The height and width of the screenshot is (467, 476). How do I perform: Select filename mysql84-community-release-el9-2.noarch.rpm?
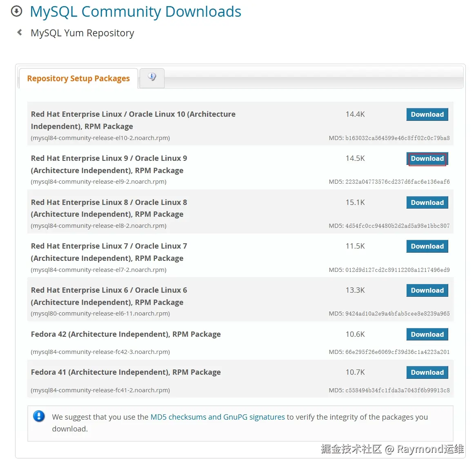click(x=98, y=182)
